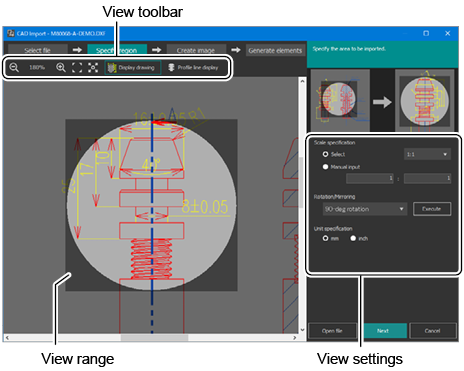The image size is (464, 371).
Task: Click the Next button
Action: [x=383, y=331]
